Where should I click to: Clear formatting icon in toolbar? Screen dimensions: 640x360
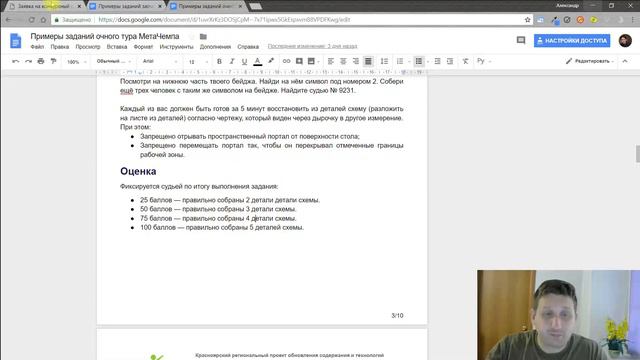465,61
